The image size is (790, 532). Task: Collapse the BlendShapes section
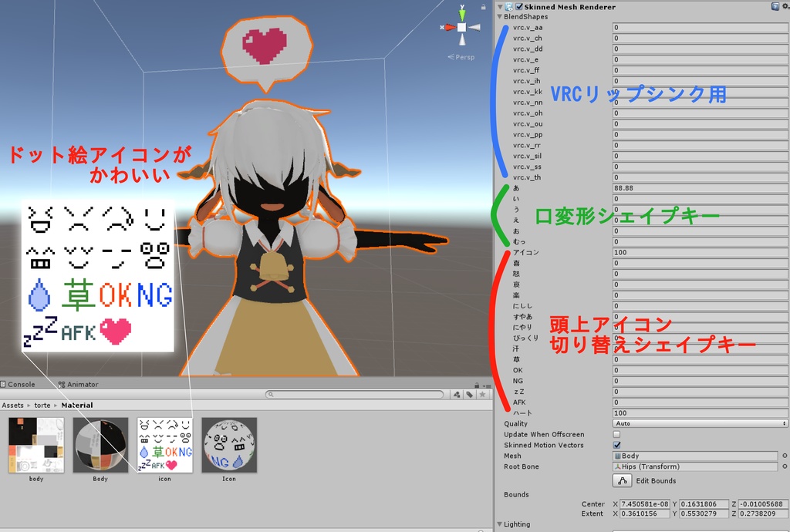pos(500,16)
